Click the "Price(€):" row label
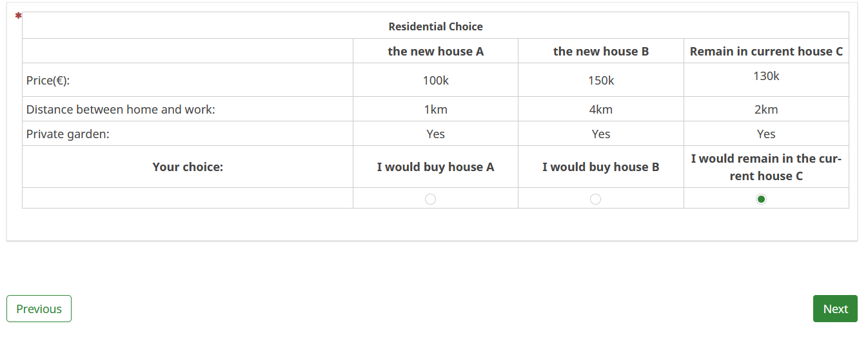Image resolution: width=868 pixels, height=337 pixels. (48, 81)
